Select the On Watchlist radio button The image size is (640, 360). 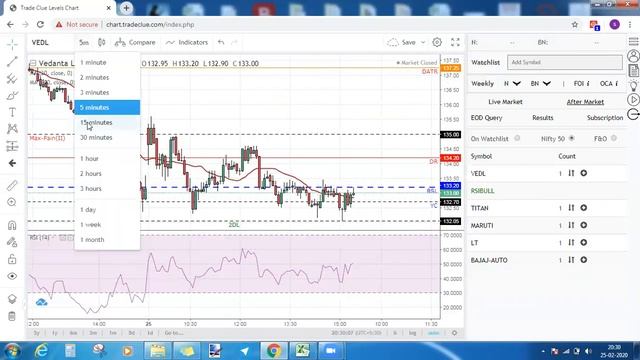[x=517, y=138]
